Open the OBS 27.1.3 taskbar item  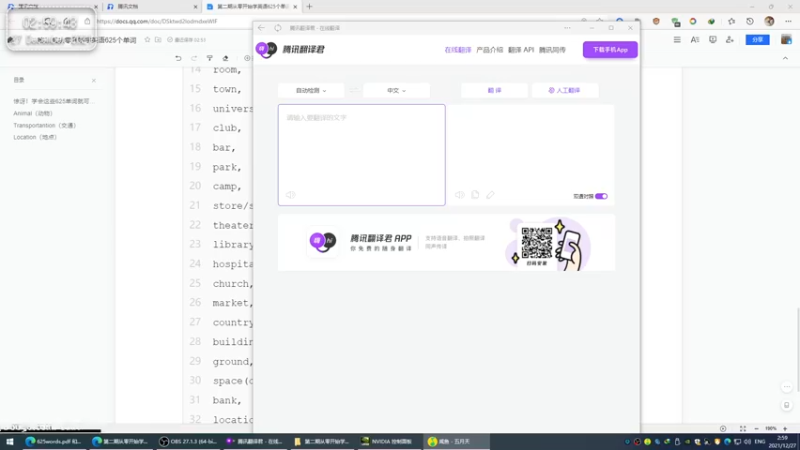(x=188, y=441)
